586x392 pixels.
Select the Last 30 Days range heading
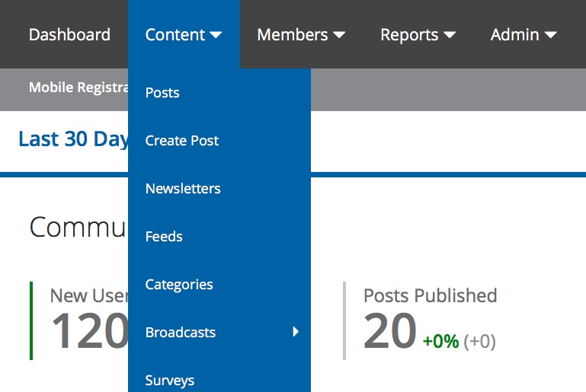click(73, 139)
